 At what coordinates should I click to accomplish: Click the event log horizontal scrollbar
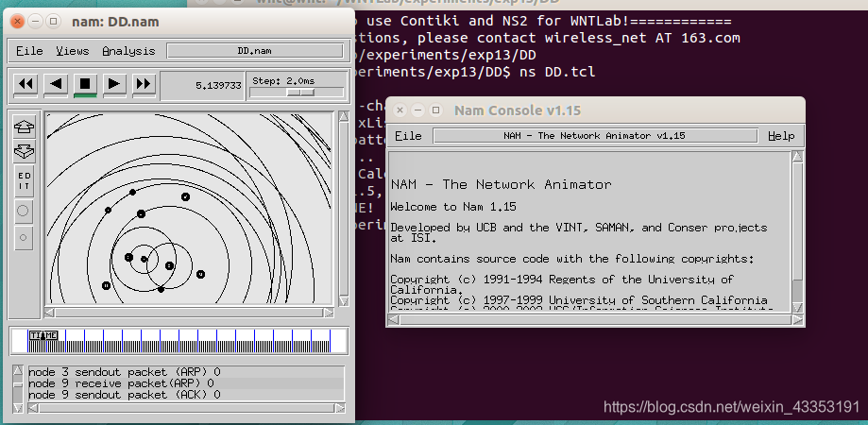pos(187,408)
